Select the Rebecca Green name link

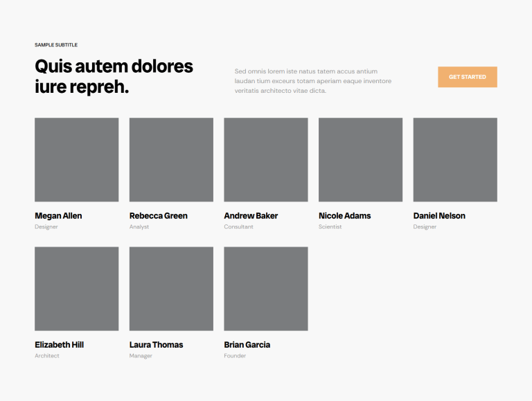(x=158, y=215)
